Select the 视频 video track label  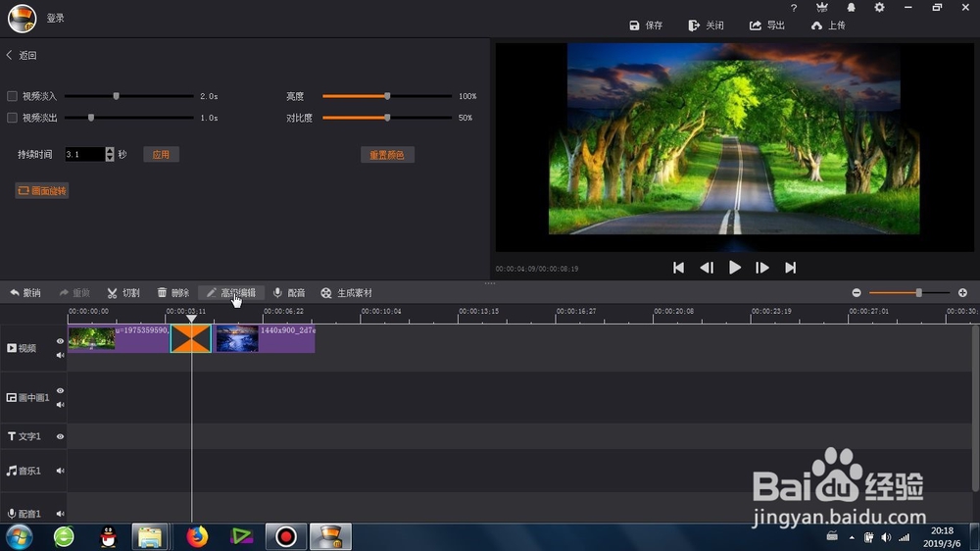coord(22,348)
